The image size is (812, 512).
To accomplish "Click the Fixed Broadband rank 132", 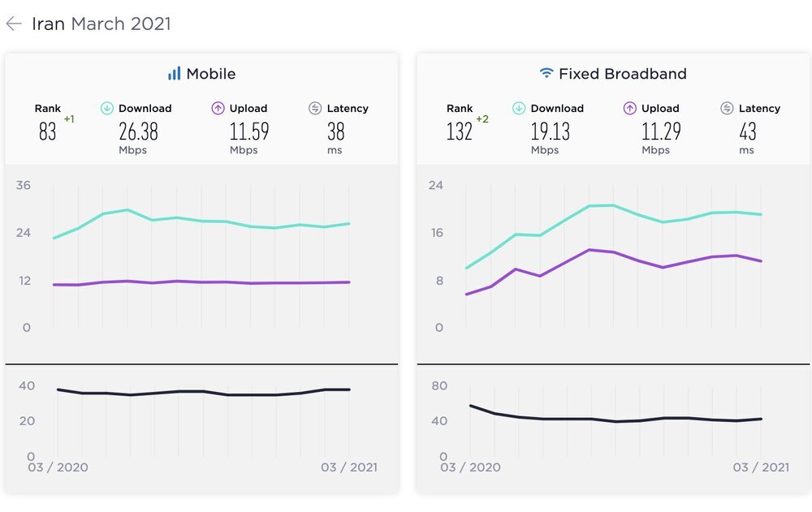I will coord(460,131).
